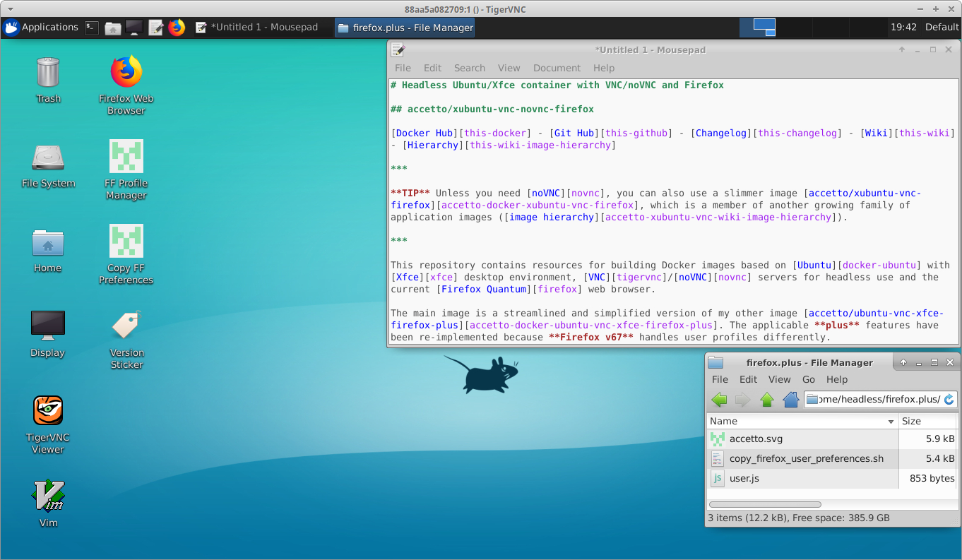The height and width of the screenshot is (560, 962).
Task: Click 'accetto/xubuntu-vnc-novnc-firefox' heading in editor
Action: [x=492, y=109]
